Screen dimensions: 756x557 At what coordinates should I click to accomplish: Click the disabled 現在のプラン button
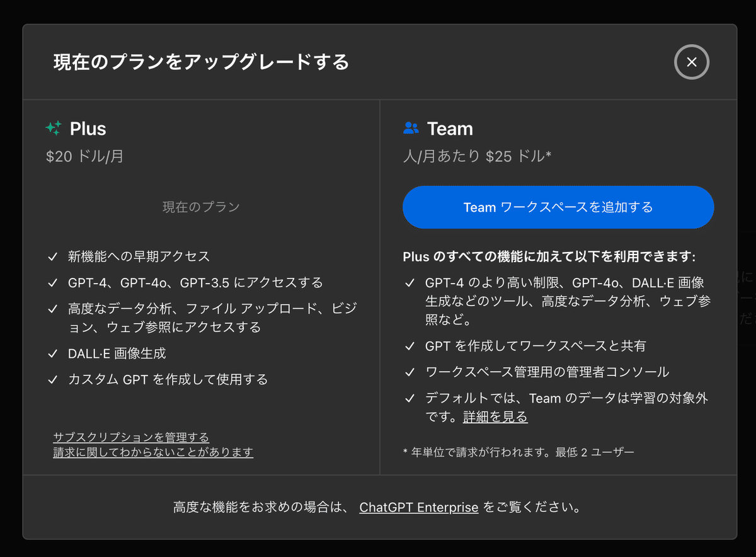pos(201,207)
